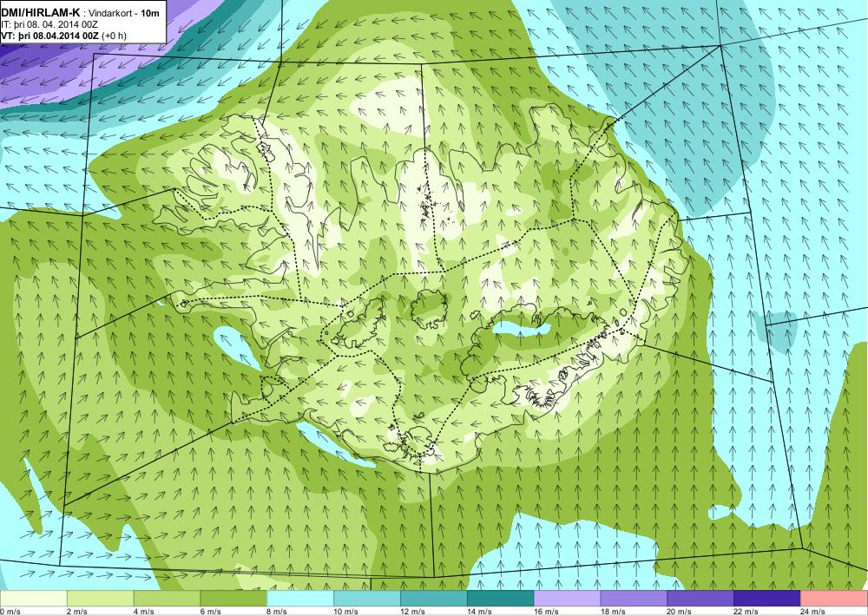
Task: Click the 'VT: þri 08.04.2014 00Z (+0 h)' line
Action: (63, 36)
